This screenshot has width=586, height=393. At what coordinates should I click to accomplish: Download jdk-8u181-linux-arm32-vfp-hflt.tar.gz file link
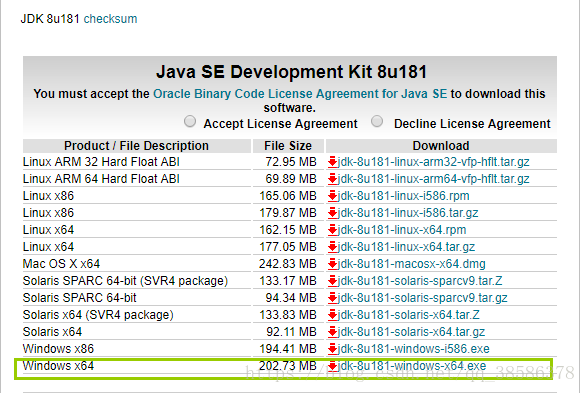(434, 162)
